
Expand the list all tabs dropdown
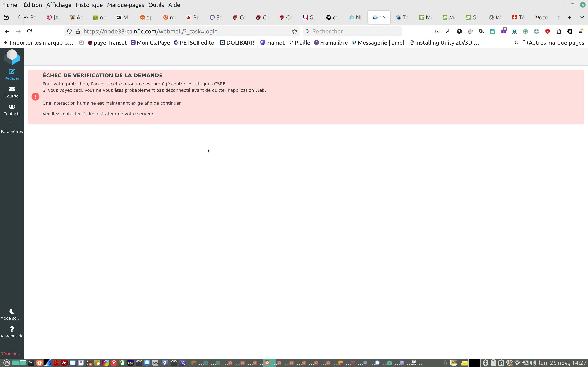tap(582, 17)
